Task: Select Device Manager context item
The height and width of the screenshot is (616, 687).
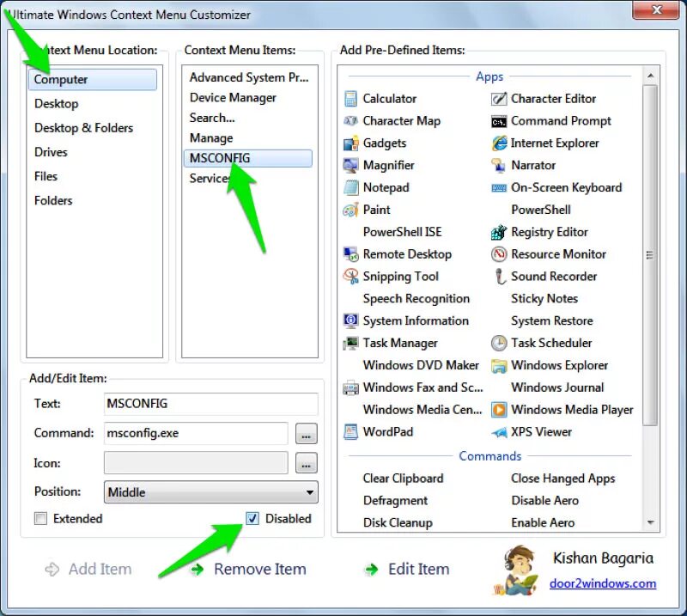Action: (233, 98)
